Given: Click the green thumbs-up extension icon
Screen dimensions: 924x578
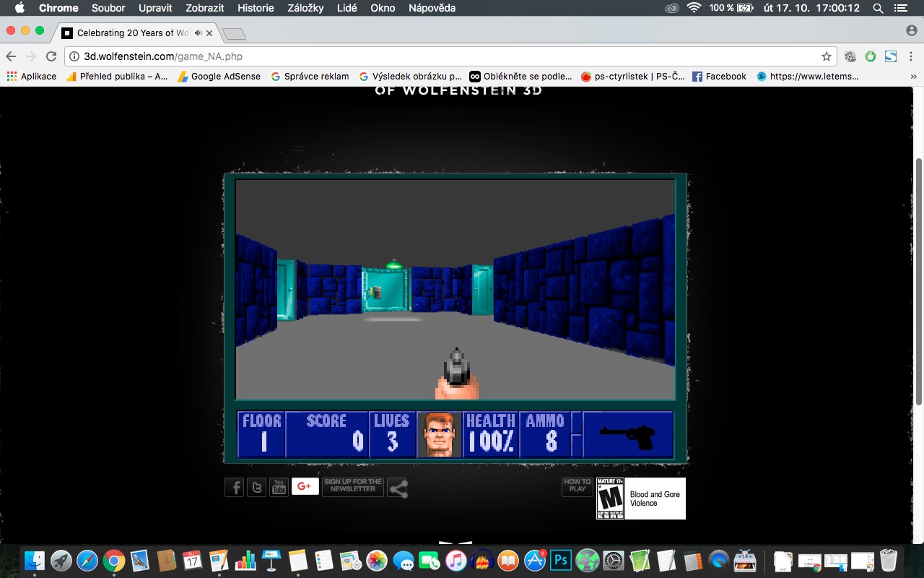Looking at the screenshot, I should [x=871, y=56].
